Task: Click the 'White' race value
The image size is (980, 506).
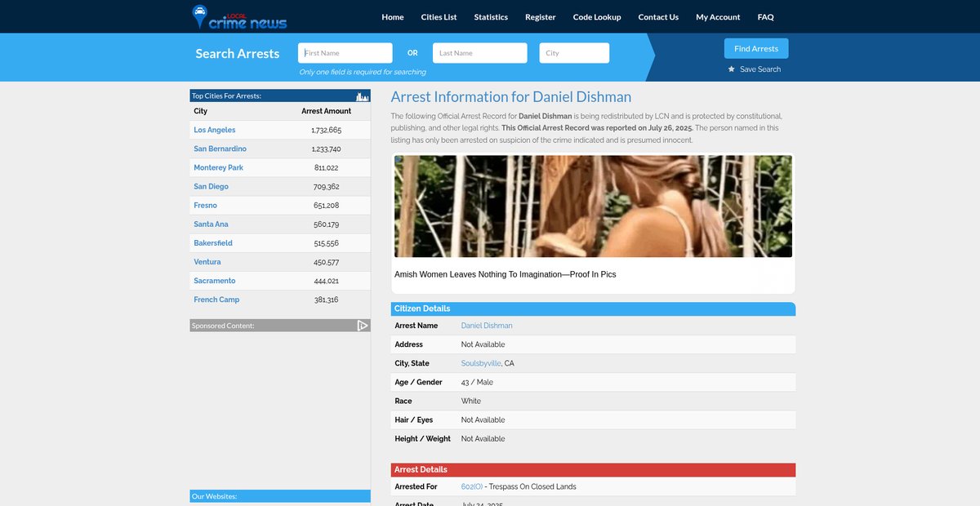Action: point(471,401)
